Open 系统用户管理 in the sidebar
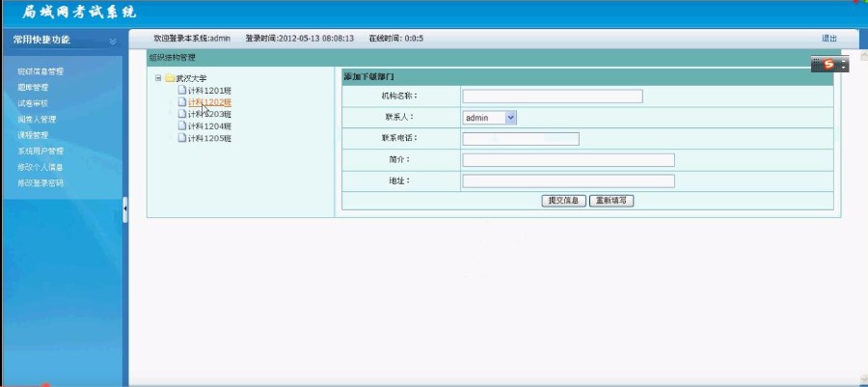 point(41,151)
